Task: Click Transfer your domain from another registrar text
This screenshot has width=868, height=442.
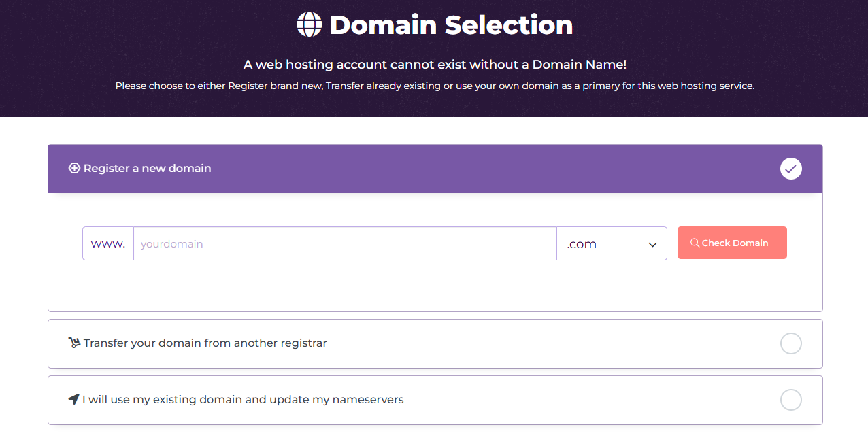Action: 205,343
